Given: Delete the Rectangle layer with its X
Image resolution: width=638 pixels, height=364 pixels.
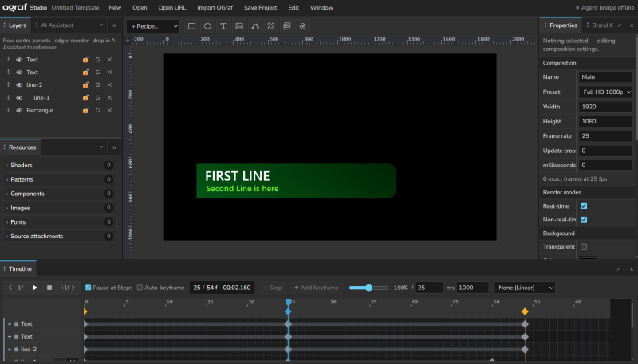Looking at the screenshot, I should 109,110.
